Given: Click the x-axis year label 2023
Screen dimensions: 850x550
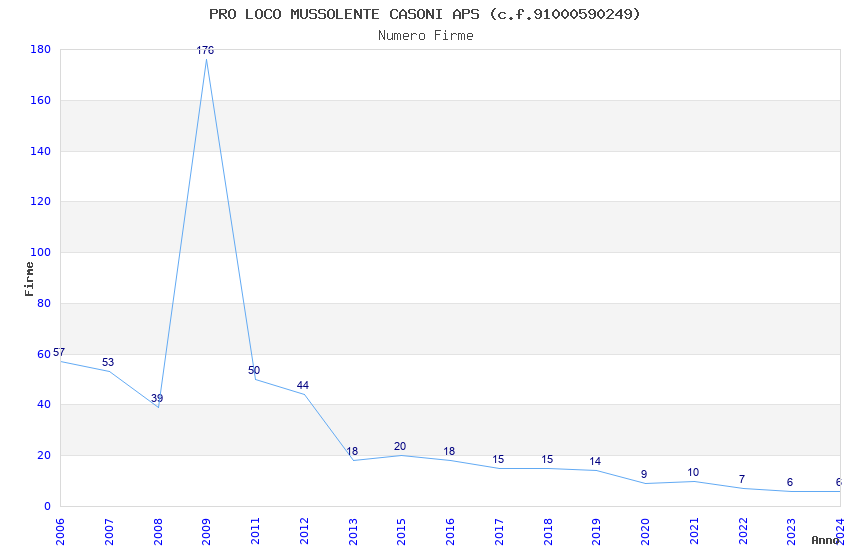Looking at the screenshot, I should 791,531.
